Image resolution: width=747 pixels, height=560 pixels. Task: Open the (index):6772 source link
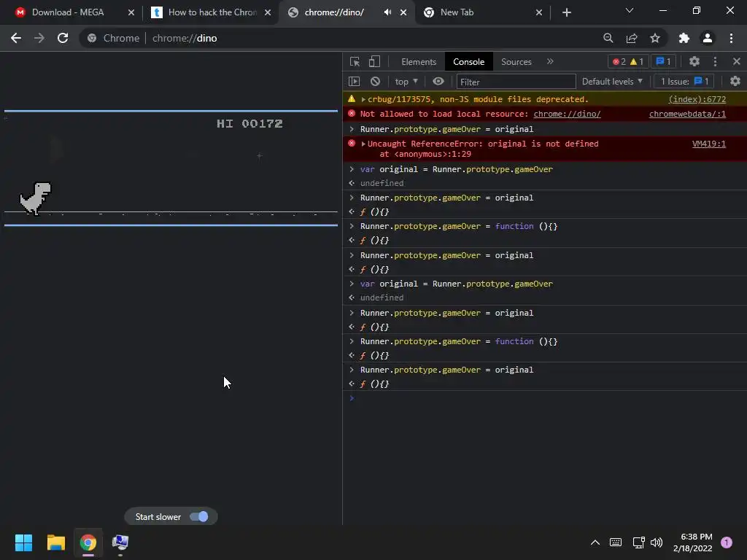(697, 99)
